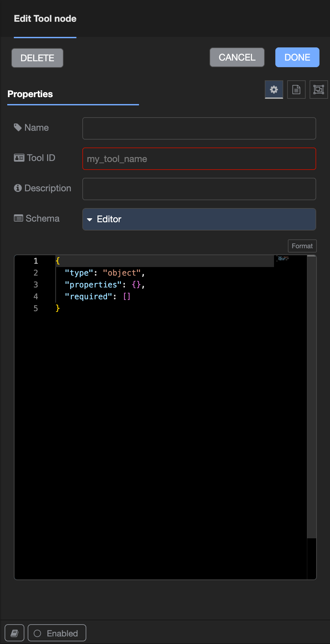Open the node appearance icon
Image resolution: width=330 pixels, height=644 pixels.
point(318,90)
